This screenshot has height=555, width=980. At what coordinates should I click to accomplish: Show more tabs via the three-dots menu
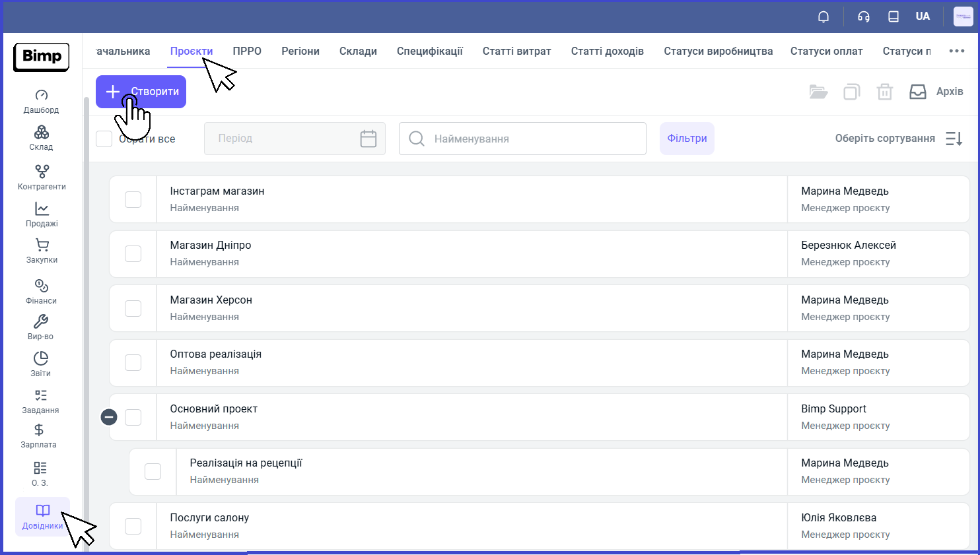click(957, 51)
